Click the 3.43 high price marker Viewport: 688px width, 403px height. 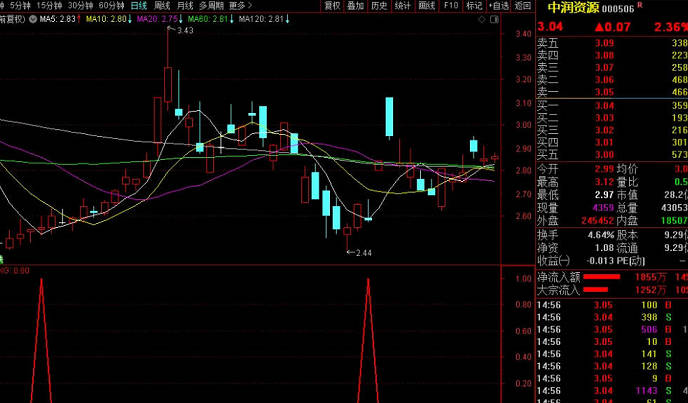click(x=185, y=30)
